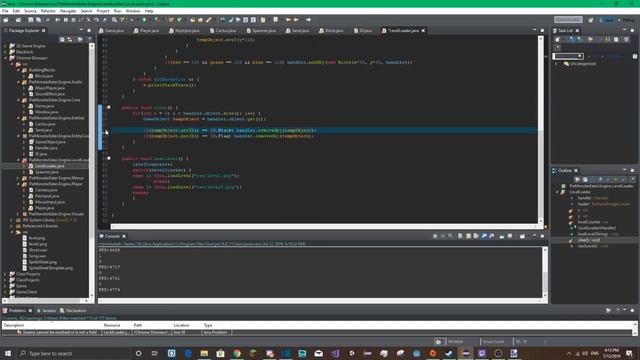Switch to the KeyInput.java editor tab
This screenshot has height=360, width=640.
pos(184,31)
